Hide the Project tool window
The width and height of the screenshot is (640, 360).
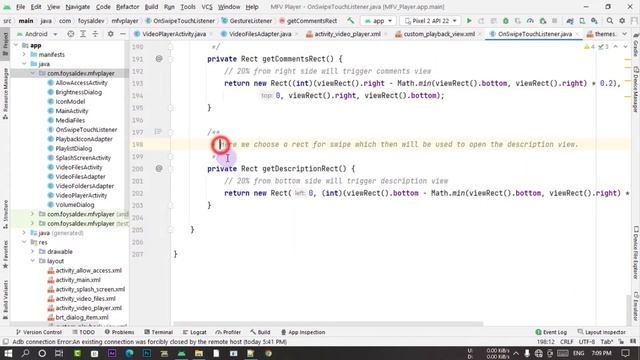click(x=122, y=34)
